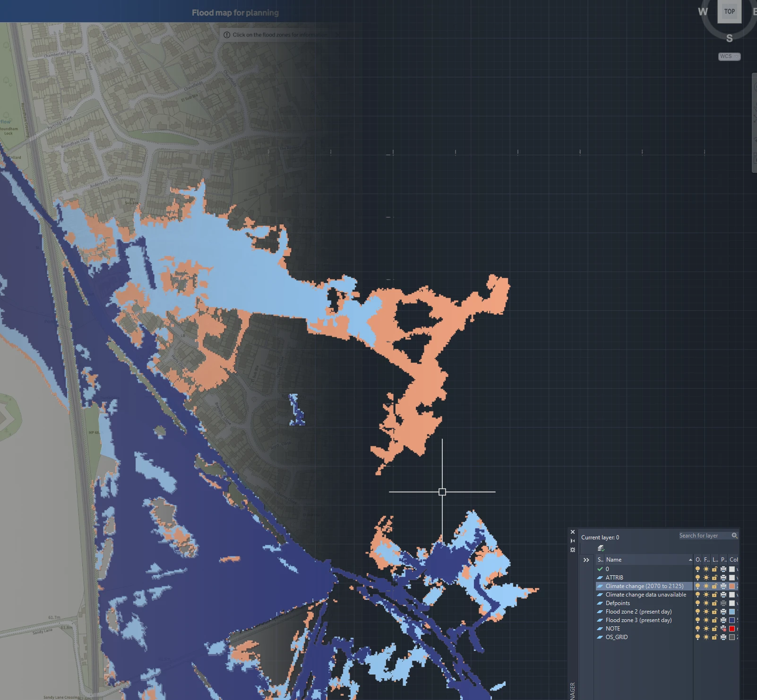Sort layers by Name column header
Image resolution: width=757 pixels, height=700 pixels.
(649, 560)
